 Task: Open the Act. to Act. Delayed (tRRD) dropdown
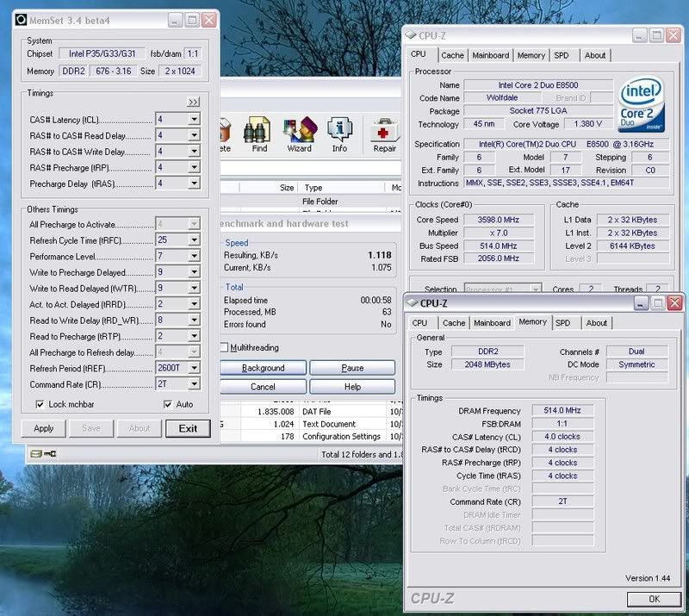pos(194,304)
